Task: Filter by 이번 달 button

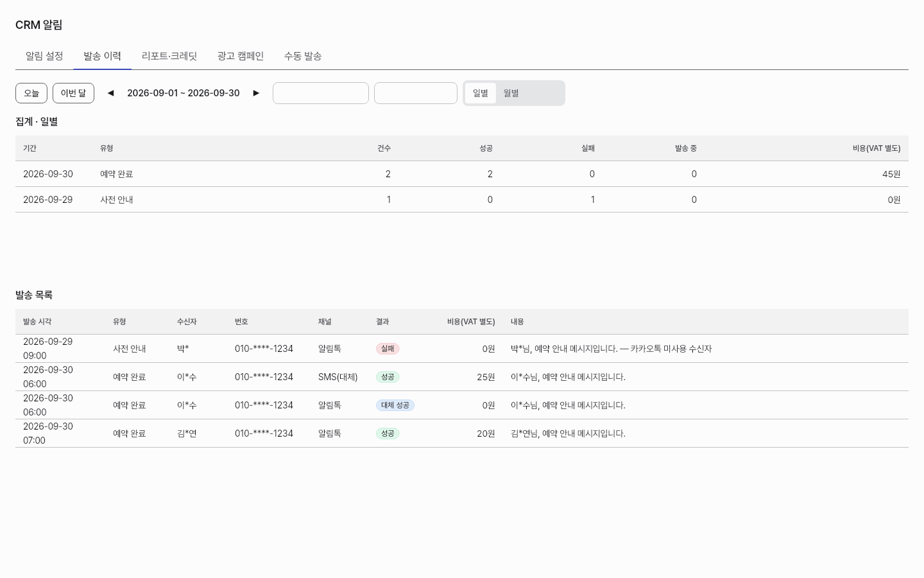Action: pos(73,93)
